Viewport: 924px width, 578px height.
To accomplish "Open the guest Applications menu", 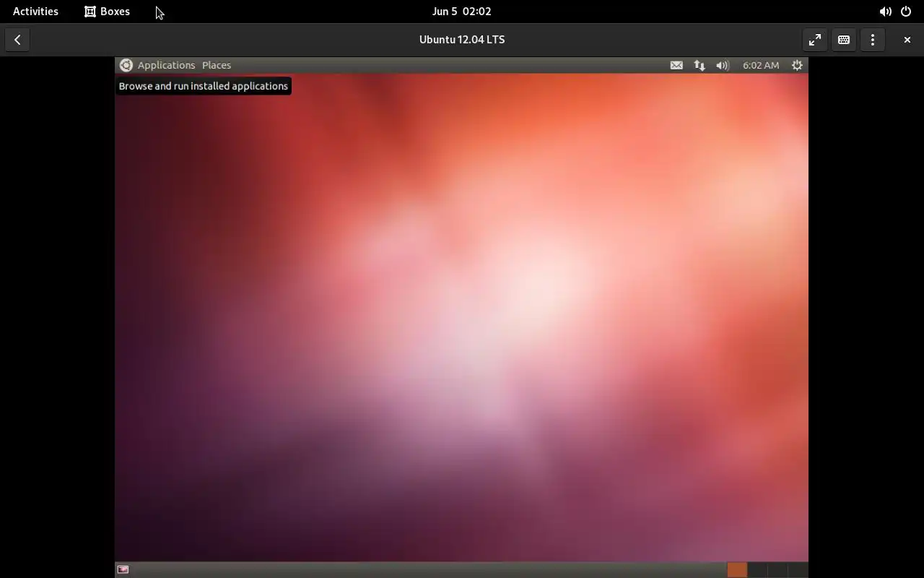I will tap(166, 65).
